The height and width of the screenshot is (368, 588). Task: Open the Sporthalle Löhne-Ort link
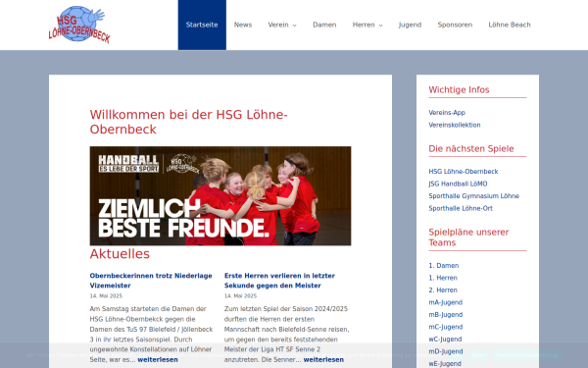(x=461, y=208)
